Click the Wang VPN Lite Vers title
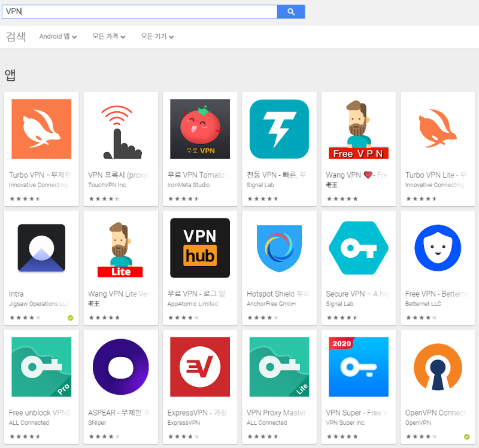 click(120, 294)
